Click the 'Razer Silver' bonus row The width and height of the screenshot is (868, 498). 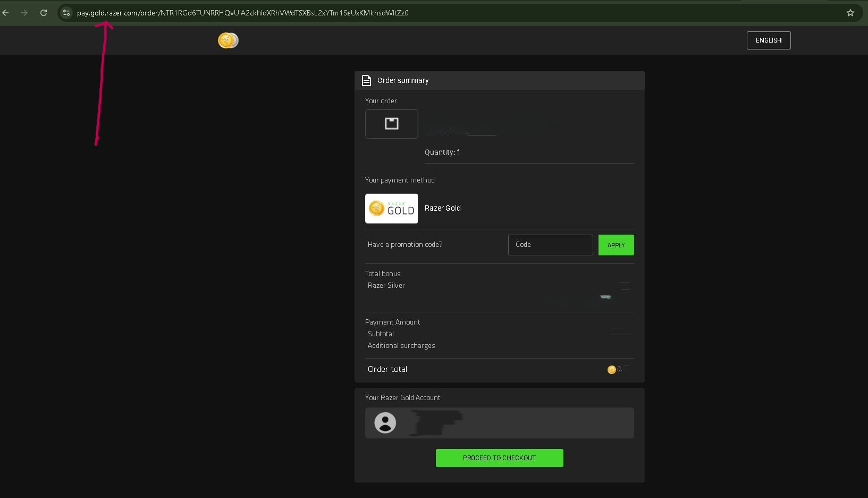(x=386, y=285)
